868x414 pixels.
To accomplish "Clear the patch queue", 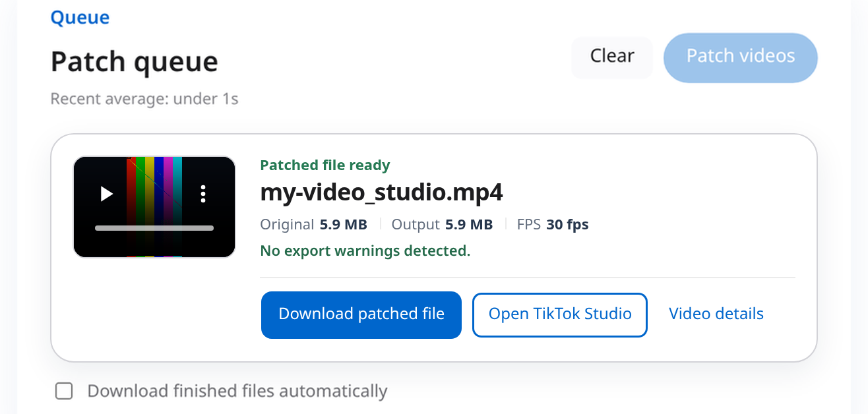I will (x=612, y=57).
